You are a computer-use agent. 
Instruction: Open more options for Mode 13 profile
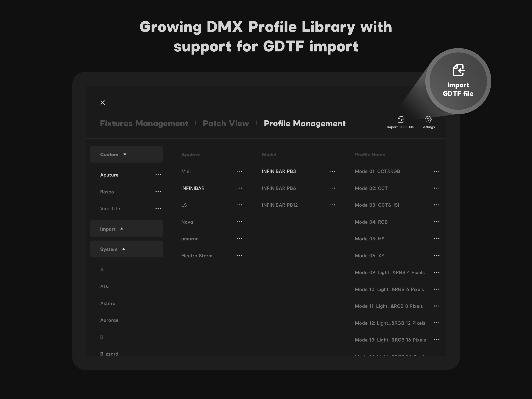coord(437,340)
